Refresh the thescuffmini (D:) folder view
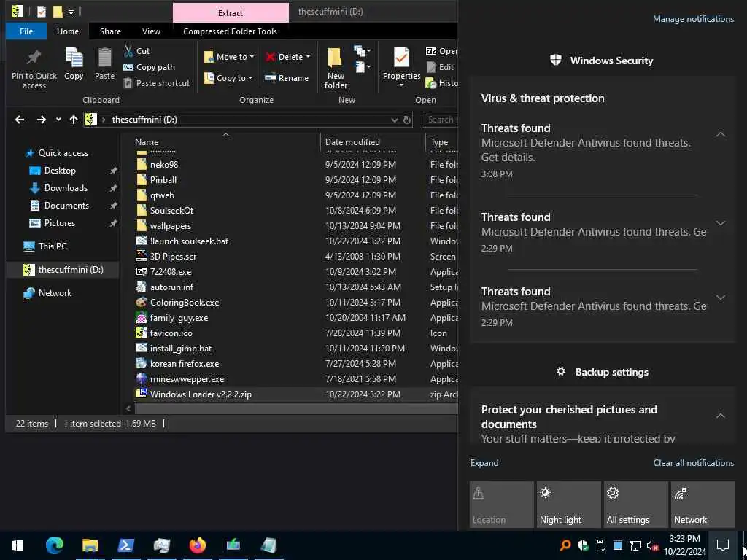 click(x=407, y=120)
